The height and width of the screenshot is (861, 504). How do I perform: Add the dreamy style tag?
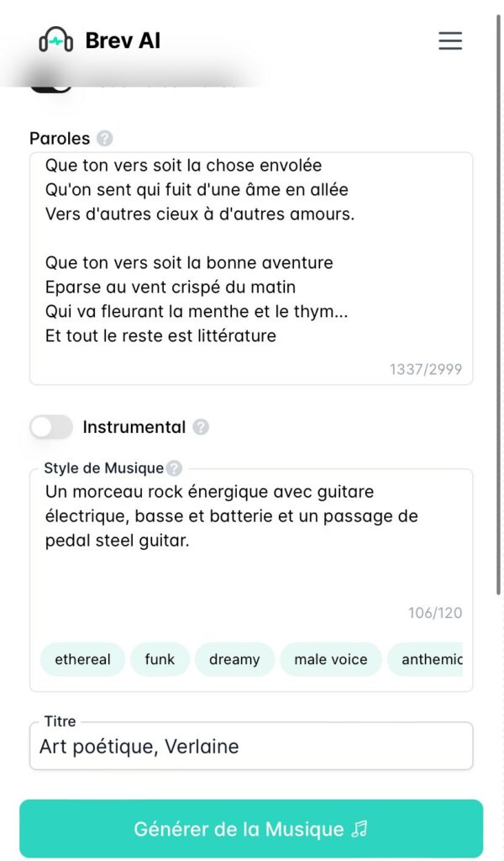pos(234,659)
